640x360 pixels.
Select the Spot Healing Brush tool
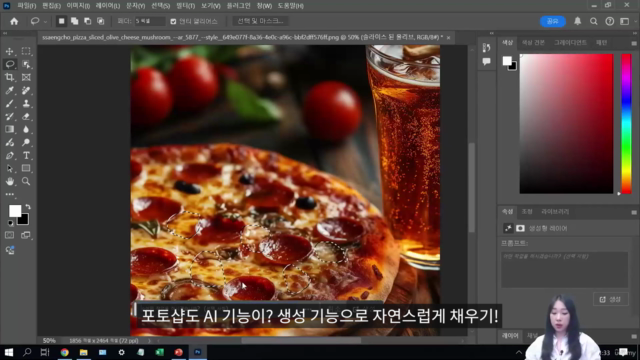coord(26,90)
